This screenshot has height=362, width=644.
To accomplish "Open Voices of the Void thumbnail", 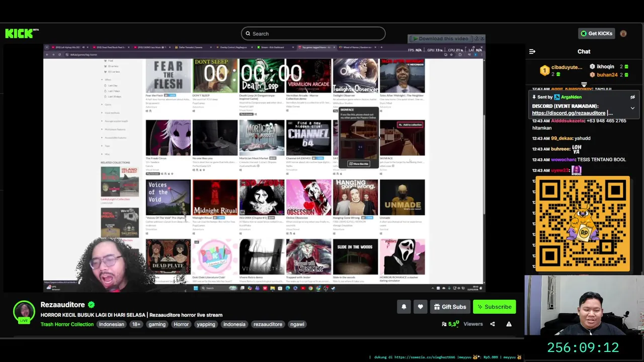I will point(168,198).
